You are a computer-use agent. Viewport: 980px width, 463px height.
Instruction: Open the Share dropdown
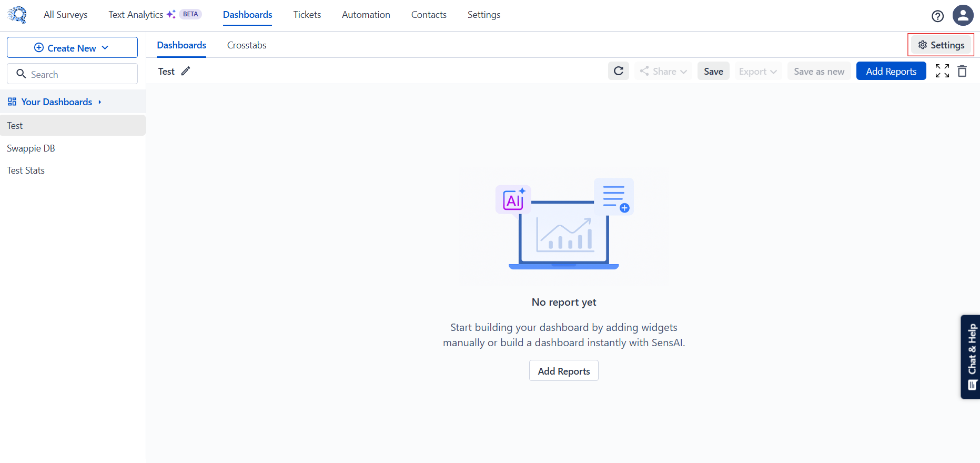663,72
